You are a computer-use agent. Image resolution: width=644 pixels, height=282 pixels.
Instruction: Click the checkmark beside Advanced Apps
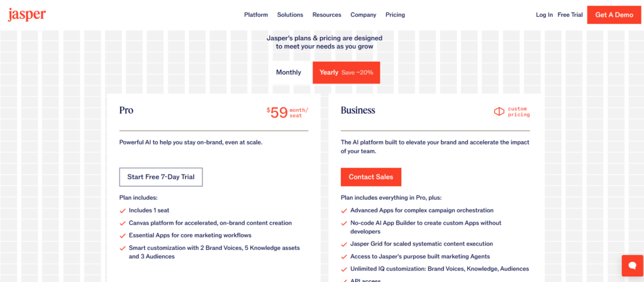pos(344,210)
